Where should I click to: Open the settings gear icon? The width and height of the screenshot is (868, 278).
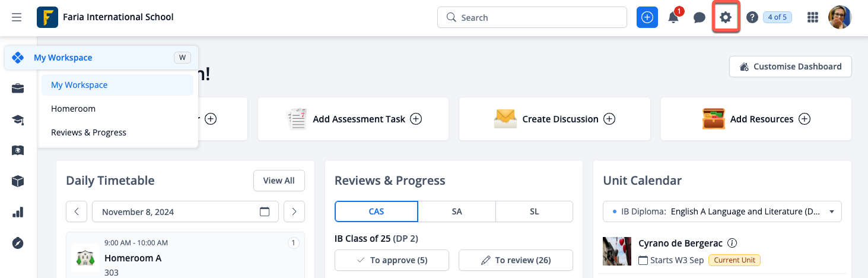pos(725,17)
